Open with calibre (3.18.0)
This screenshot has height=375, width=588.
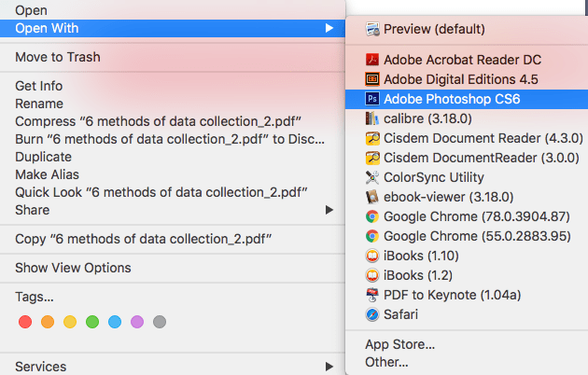[x=467, y=118]
